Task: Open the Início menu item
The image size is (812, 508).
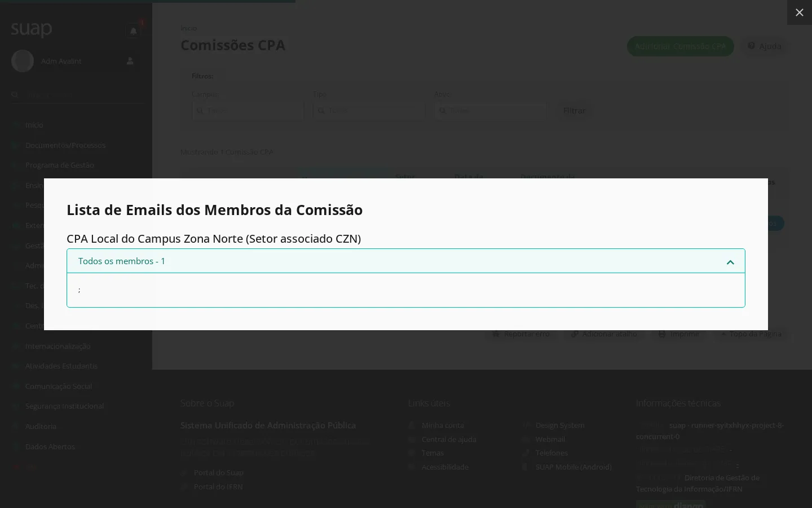Action: 34,125
